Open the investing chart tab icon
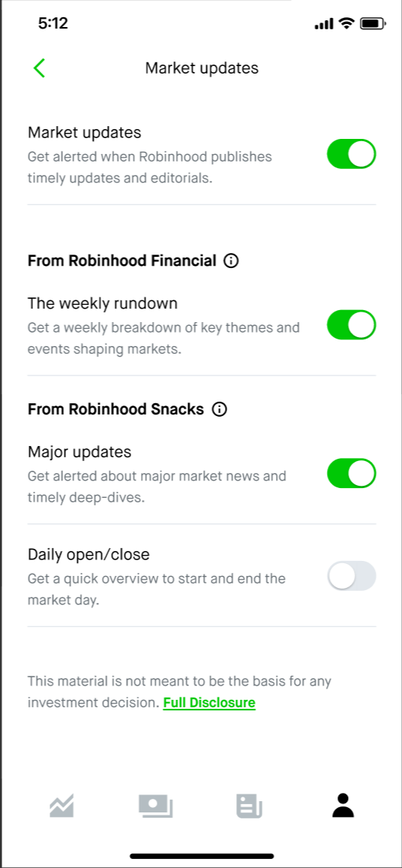The image size is (402, 868). tap(61, 806)
